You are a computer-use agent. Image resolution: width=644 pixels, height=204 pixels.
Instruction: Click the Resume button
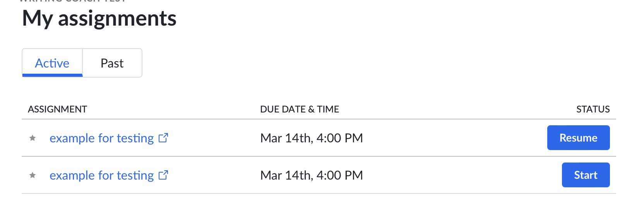(578, 138)
